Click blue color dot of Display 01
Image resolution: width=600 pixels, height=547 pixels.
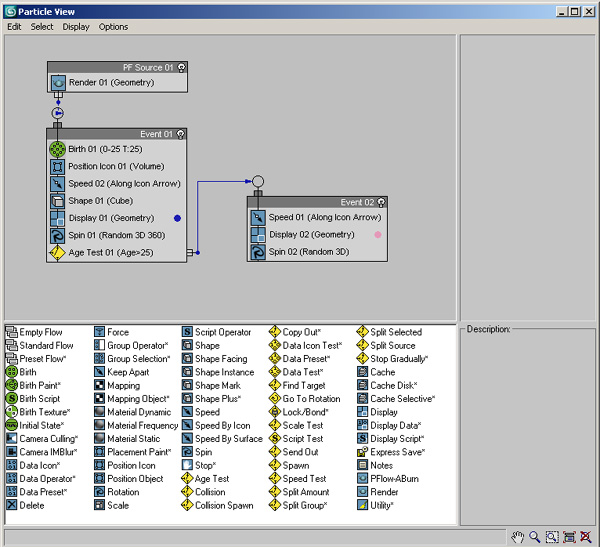177,218
